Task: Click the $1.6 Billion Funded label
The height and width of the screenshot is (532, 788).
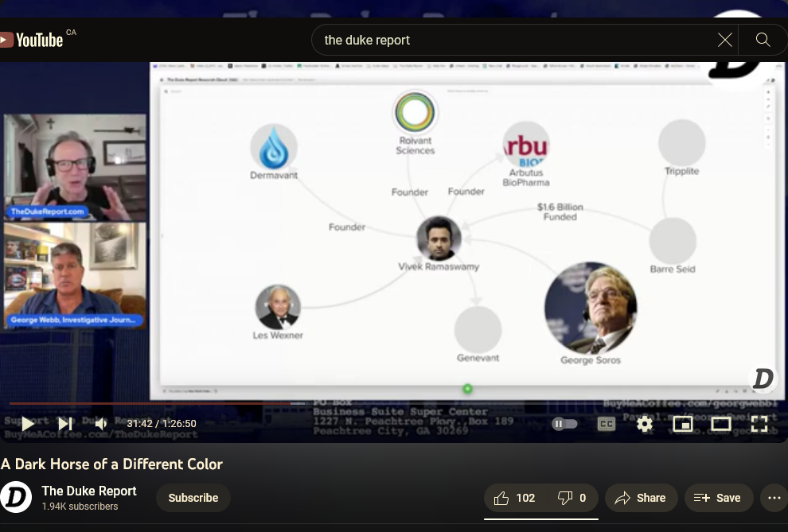Action: coord(560,212)
